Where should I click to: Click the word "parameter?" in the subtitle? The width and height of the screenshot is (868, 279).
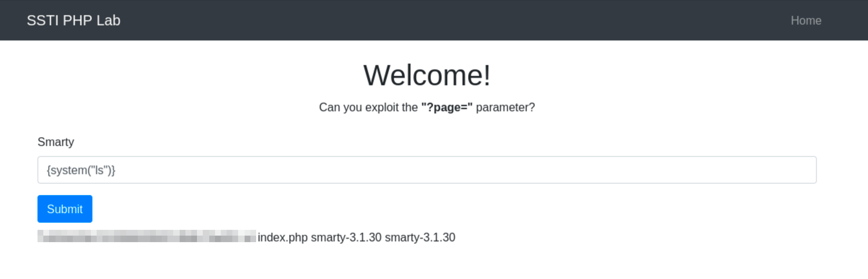(505, 107)
